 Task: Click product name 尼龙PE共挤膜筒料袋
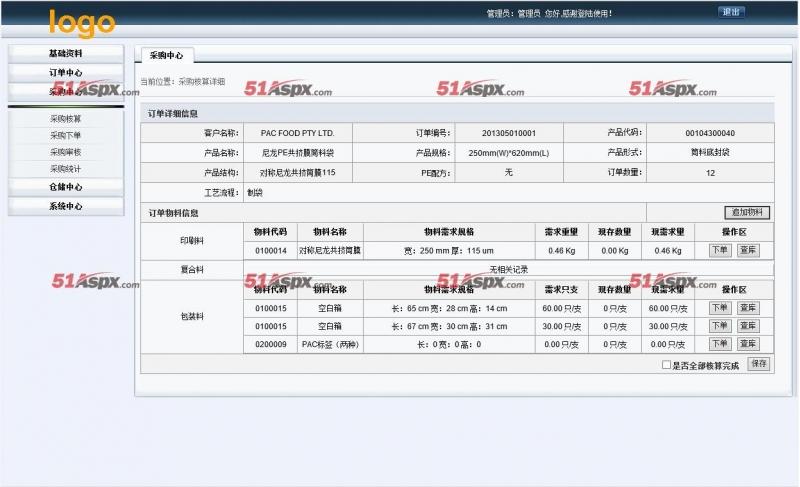[x=297, y=152]
